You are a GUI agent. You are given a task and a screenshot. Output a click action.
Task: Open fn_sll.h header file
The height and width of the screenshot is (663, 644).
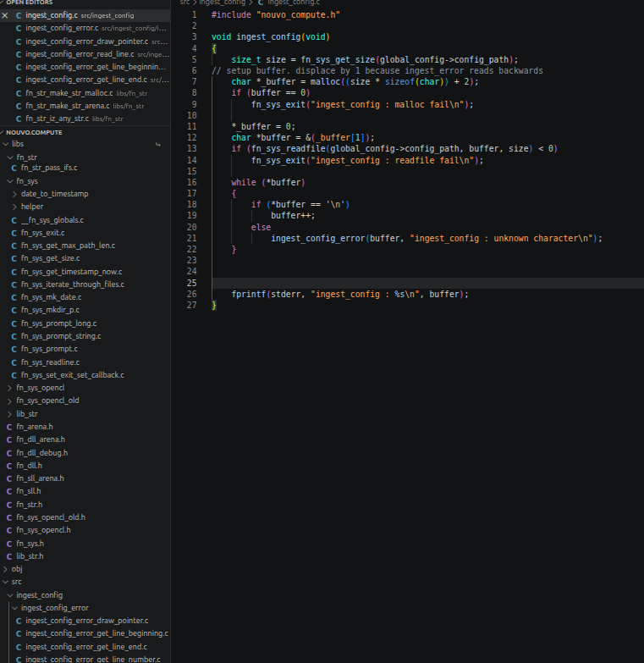point(29,491)
